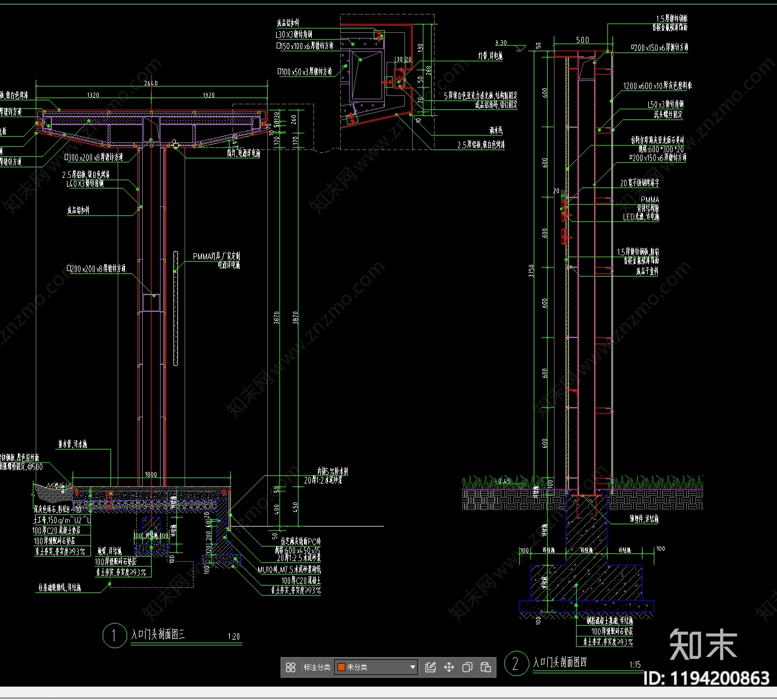
Task: Click the circled number 1 section marker
Action: 114,635
